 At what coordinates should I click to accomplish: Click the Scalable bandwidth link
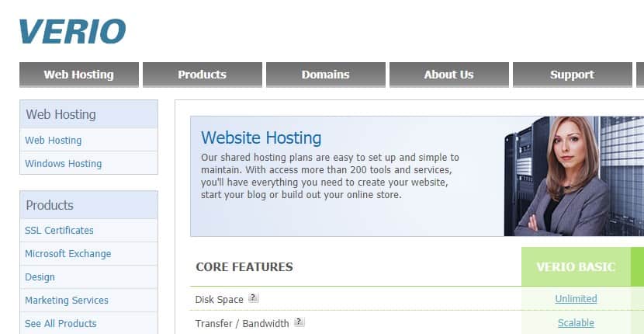coord(576,323)
